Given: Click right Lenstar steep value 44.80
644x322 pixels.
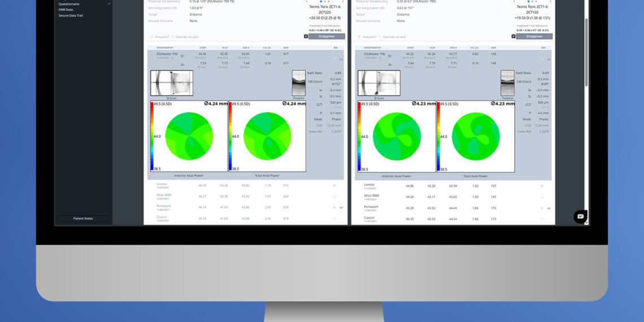Looking at the screenshot, I should pyautogui.click(x=410, y=186).
